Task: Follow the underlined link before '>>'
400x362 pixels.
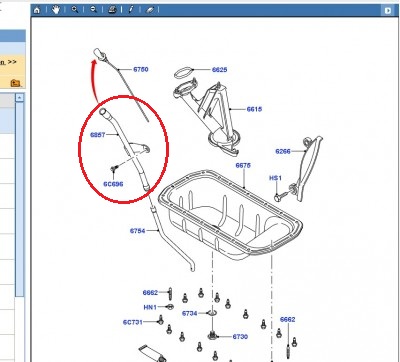Action: click(2, 62)
